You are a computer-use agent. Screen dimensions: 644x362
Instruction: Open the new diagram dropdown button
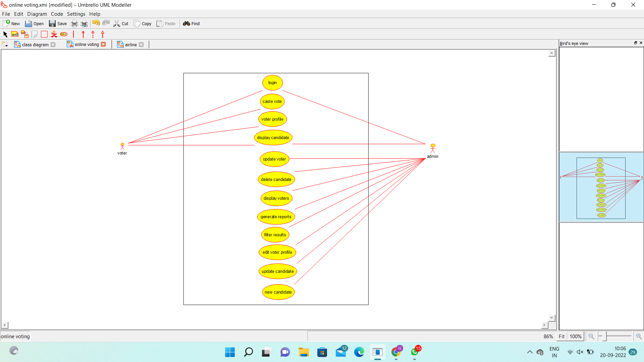(5, 45)
